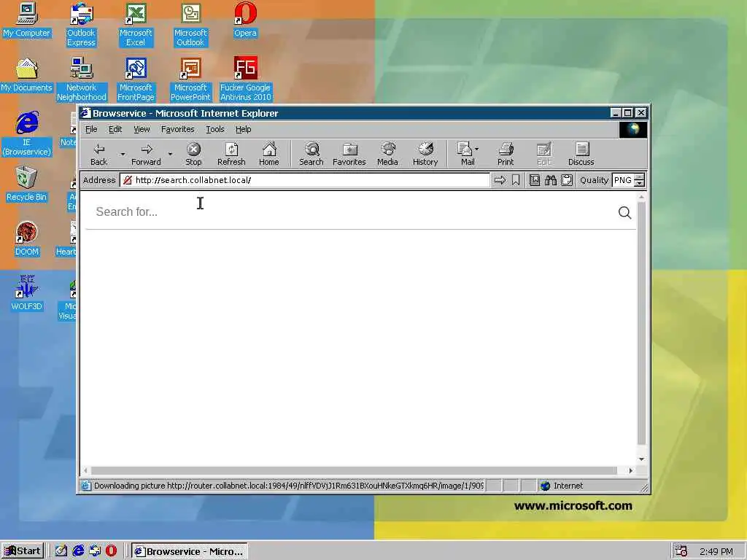Click the Go arrow next to address bar
The height and width of the screenshot is (560, 747).
[500, 180]
